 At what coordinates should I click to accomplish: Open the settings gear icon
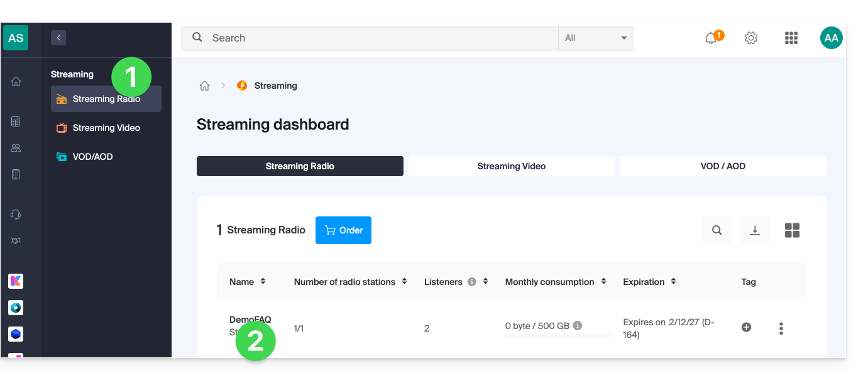click(750, 38)
